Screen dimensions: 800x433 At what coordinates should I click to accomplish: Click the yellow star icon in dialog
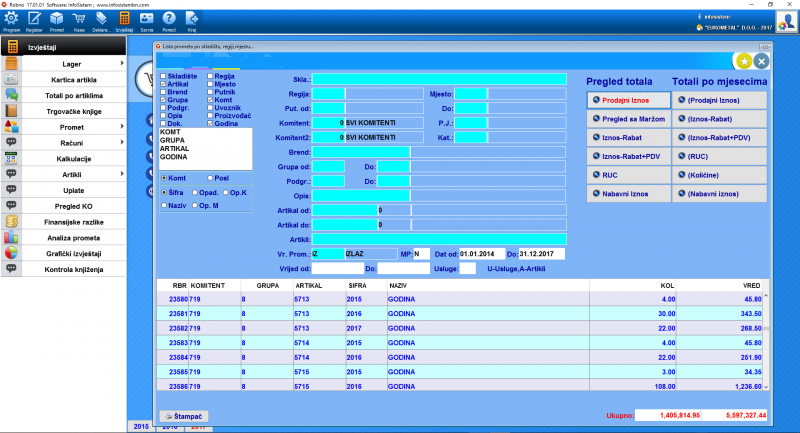745,61
